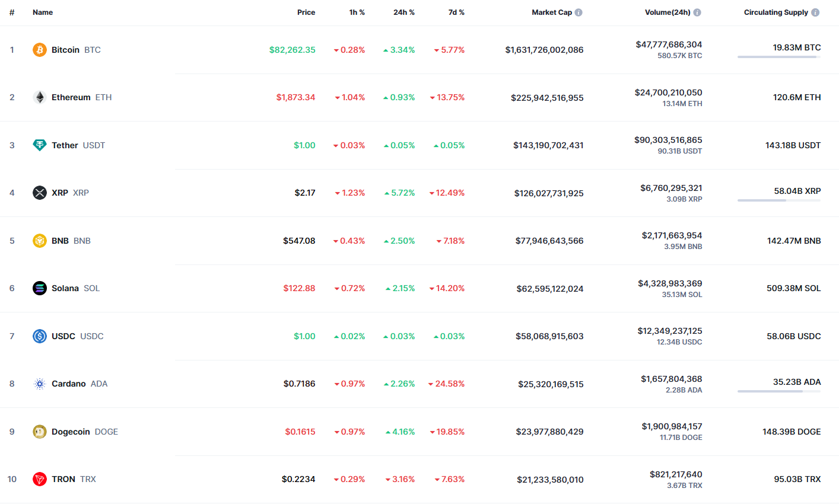Image resolution: width=839 pixels, height=504 pixels.
Task: Click Bitcoin price $82,262.35
Action: 293,50
